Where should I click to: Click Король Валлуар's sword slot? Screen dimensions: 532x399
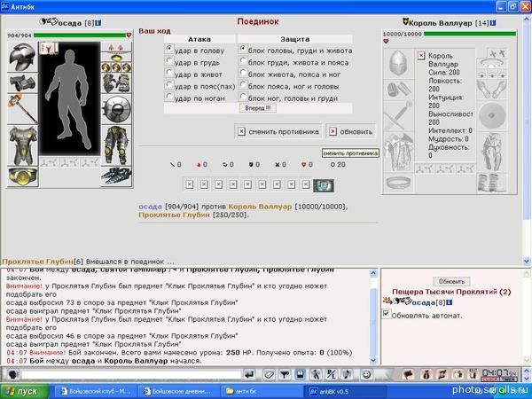click(398, 115)
